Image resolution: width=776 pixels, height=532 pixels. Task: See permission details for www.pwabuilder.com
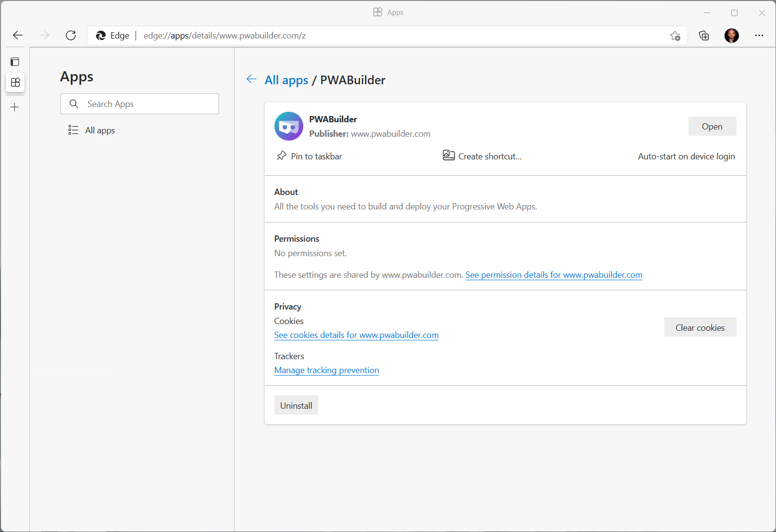click(554, 275)
